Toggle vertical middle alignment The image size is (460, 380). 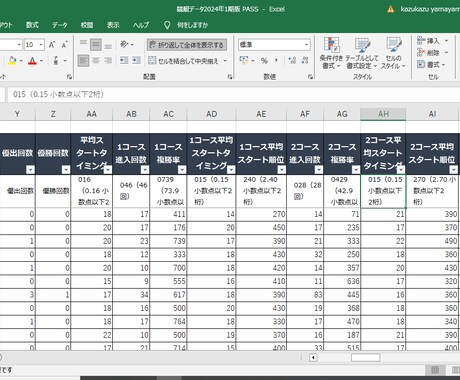coord(96,44)
